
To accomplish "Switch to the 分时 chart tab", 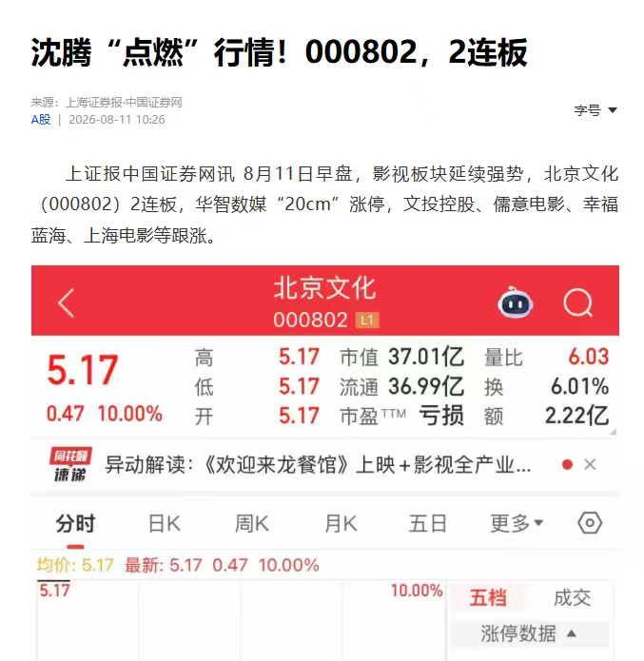I will pos(75,524).
